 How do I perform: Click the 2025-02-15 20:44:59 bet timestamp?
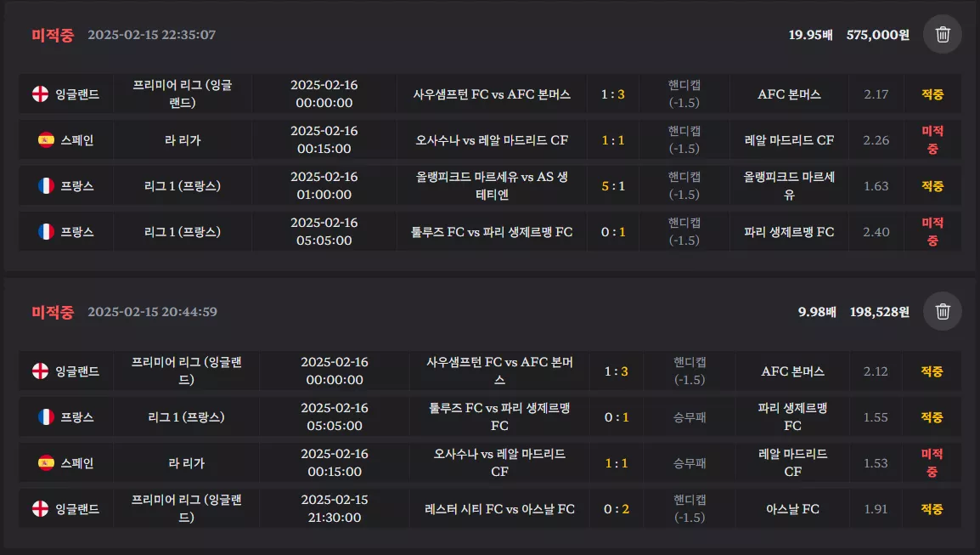click(x=152, y=312)
